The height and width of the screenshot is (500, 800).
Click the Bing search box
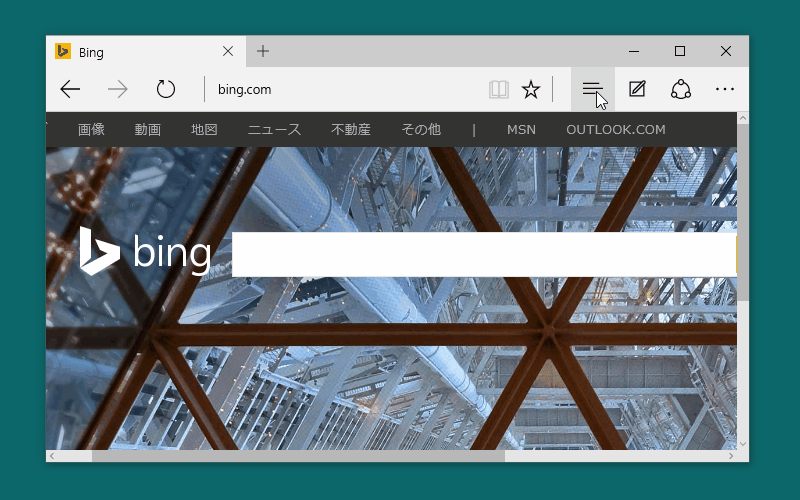tap(484, 255)
